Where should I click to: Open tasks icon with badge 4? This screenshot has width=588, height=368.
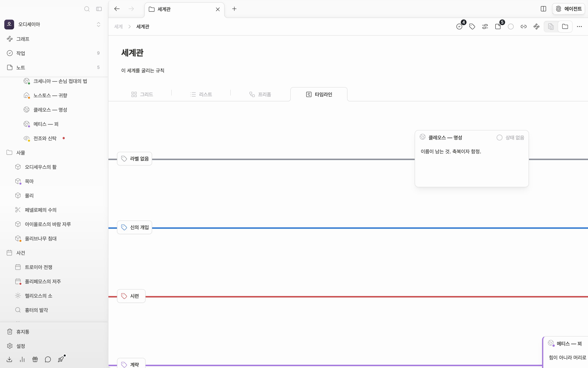[x=459, y=27]
